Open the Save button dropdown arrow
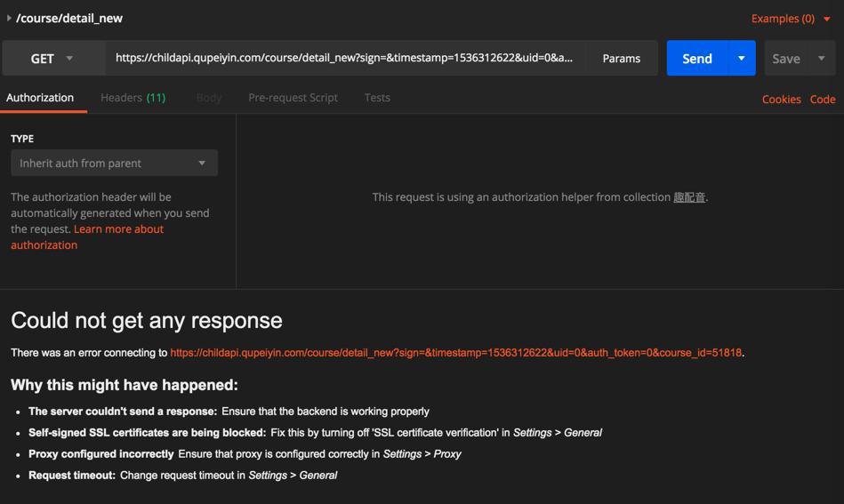 tap(821, 59)
